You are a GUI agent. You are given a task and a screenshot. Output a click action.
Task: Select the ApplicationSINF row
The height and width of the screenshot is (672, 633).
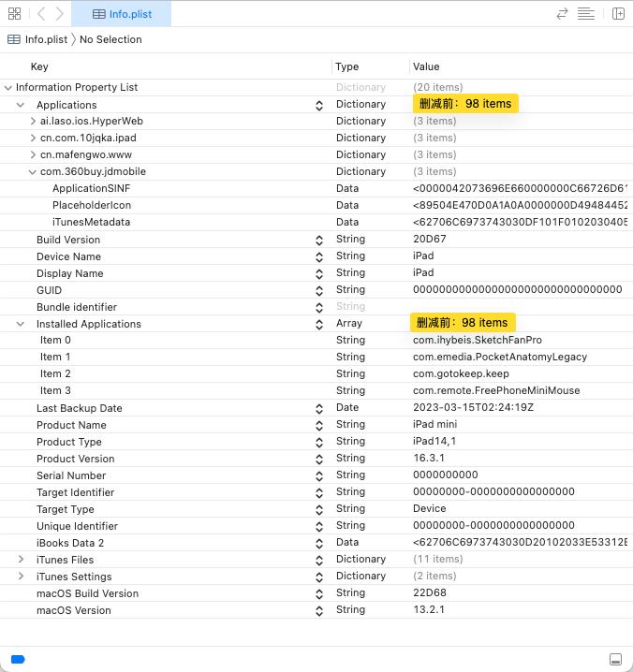316,188
